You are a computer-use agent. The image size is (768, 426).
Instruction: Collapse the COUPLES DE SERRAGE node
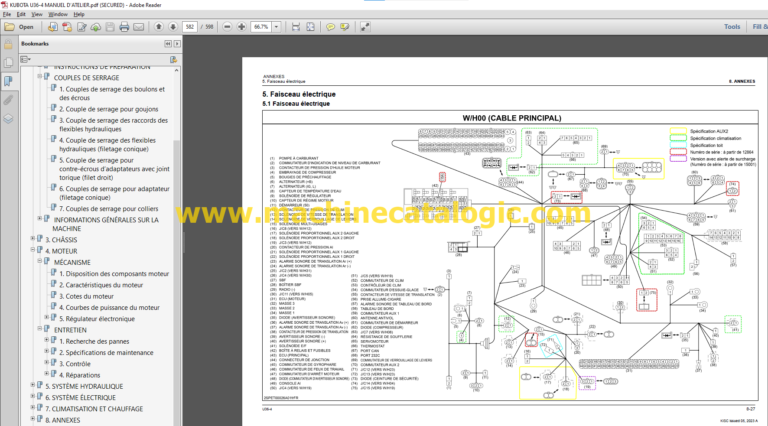(x=40, y=77)
